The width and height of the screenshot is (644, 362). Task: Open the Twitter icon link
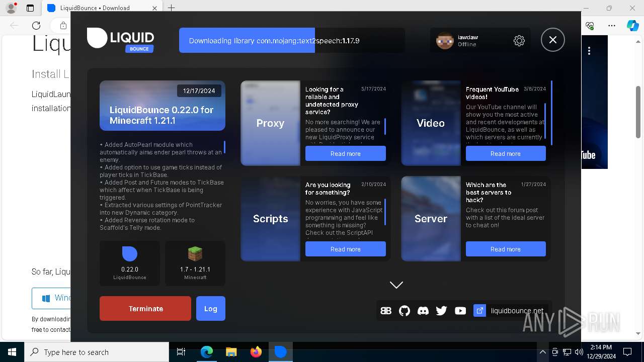click(x=442, y=311)
